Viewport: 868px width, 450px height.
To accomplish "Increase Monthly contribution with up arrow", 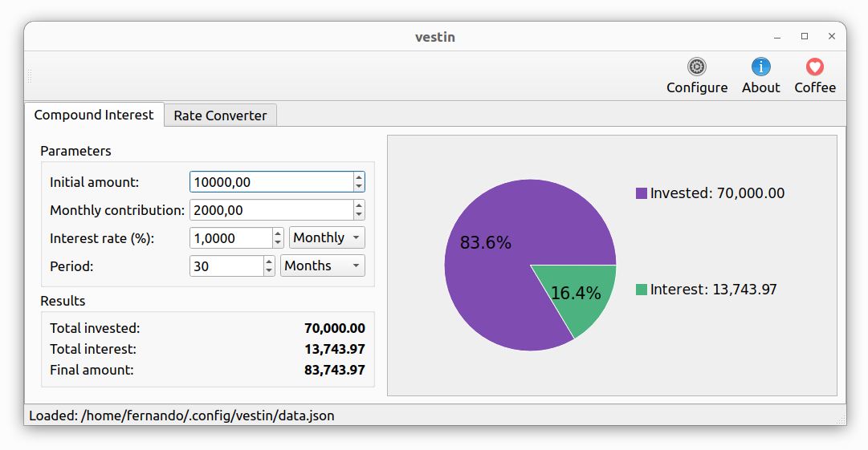I will tap(359, 205).
